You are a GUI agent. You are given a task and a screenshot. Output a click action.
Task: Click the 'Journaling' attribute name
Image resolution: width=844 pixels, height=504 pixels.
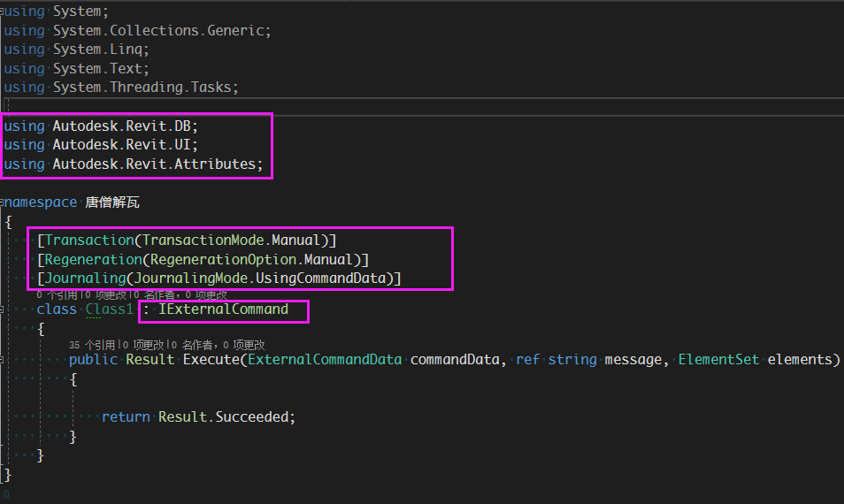click(x=85, y=279)
